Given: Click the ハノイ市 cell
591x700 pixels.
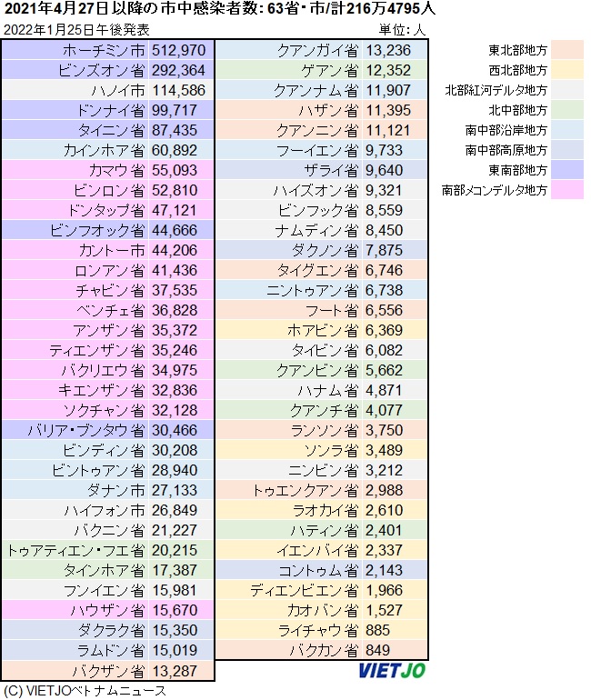Looking at the screenshot, I should (x=75, y=90).
